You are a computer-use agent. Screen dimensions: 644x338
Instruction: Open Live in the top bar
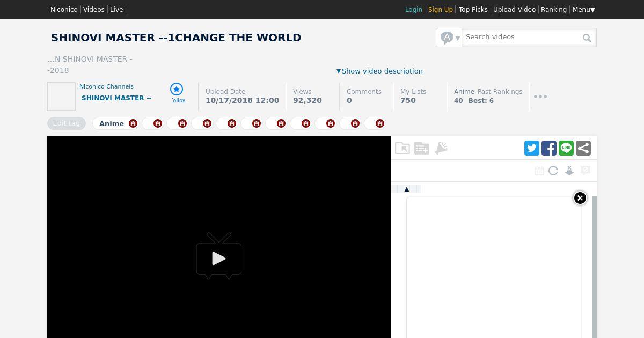coord(116,10)
